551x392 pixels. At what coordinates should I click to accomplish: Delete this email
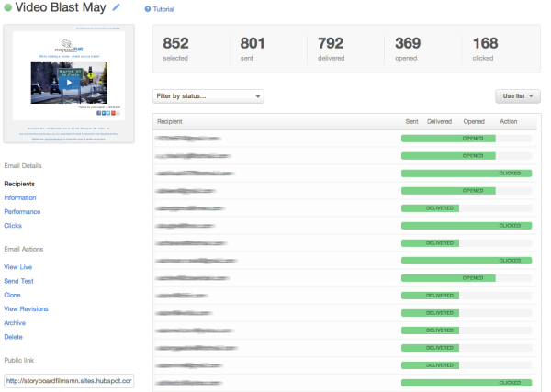14,337
